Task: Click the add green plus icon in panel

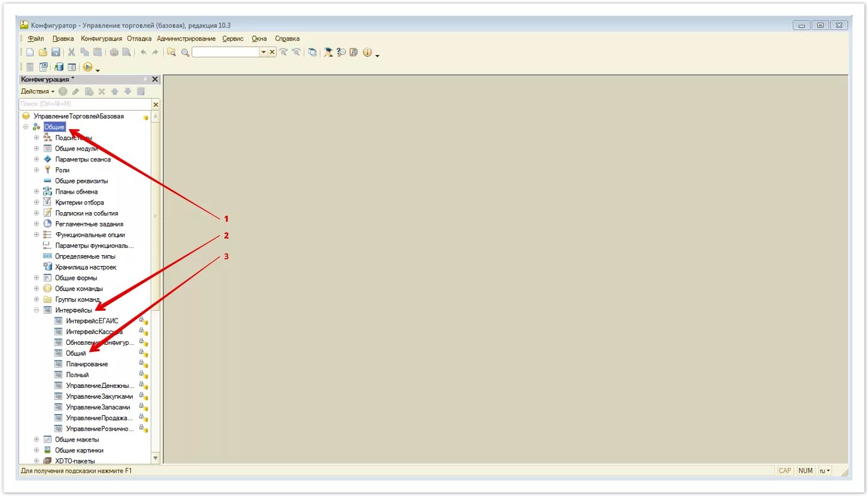Action: pyautogui.click(x=63, y=91)
